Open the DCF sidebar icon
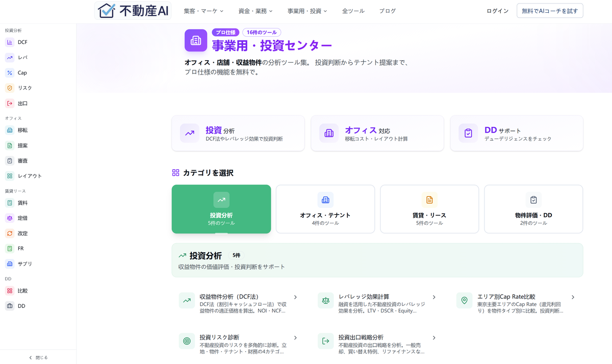The image size is (612, 364). pos(10,42)
